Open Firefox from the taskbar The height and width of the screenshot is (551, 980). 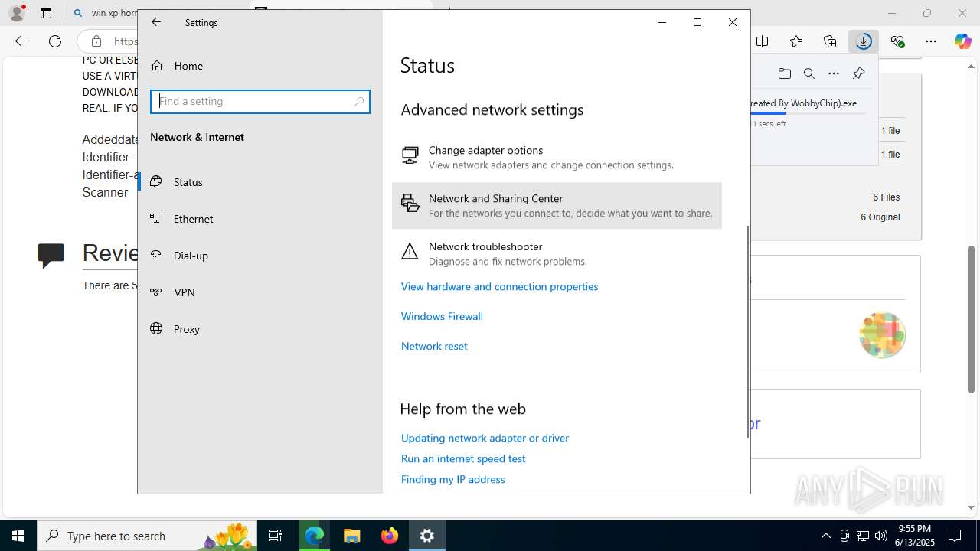(390, 536)
